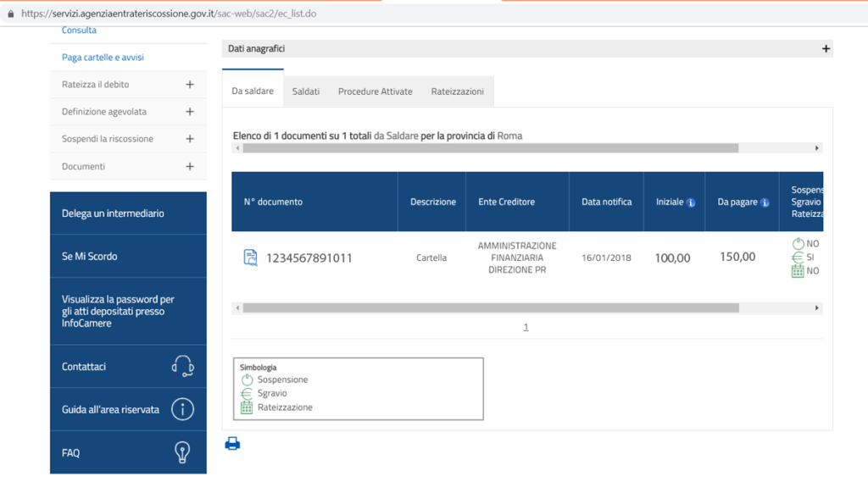This screenshot has width=868, height=482.
Task: Go to page 1 in pagination
Action: pyautogui.click(x=526, y=327)
